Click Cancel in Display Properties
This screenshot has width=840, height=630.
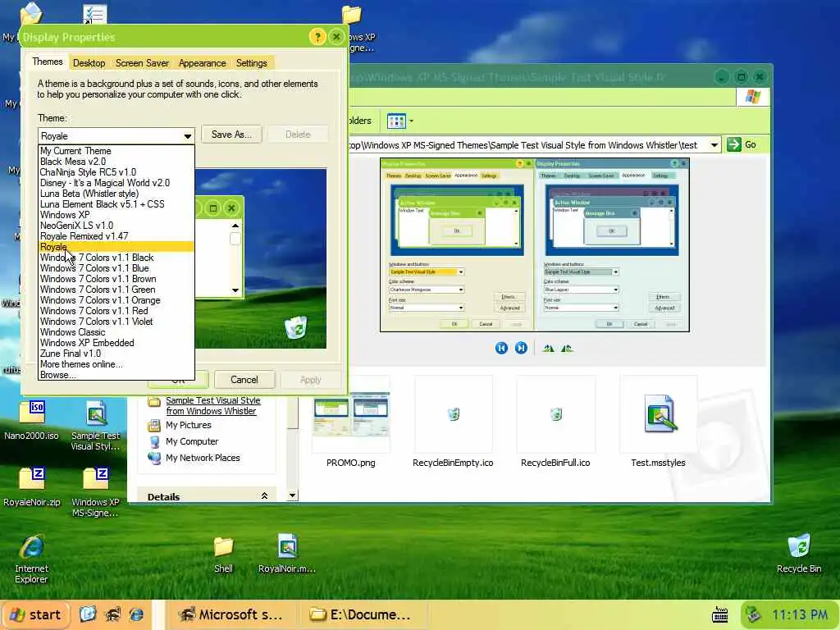244,380
